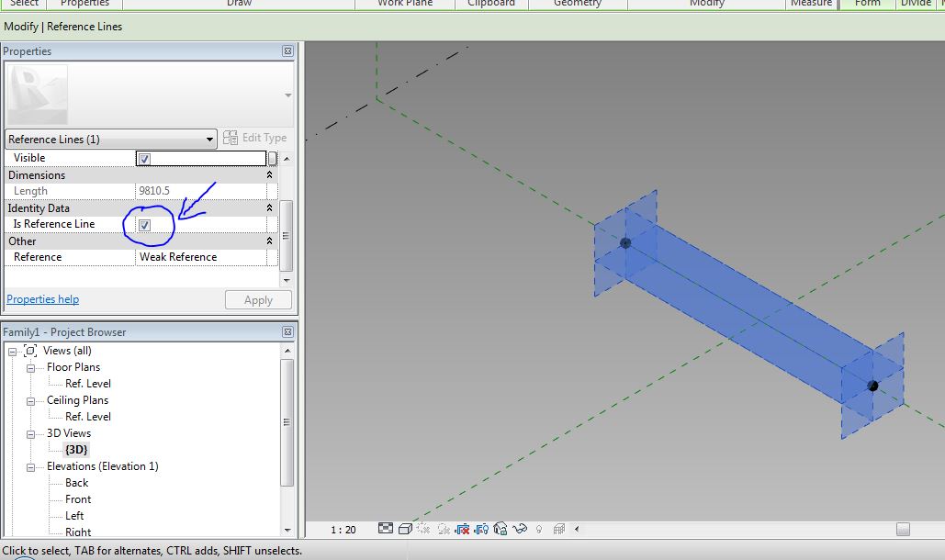Click Geometry ribbon panel label

tap(578, 3)
